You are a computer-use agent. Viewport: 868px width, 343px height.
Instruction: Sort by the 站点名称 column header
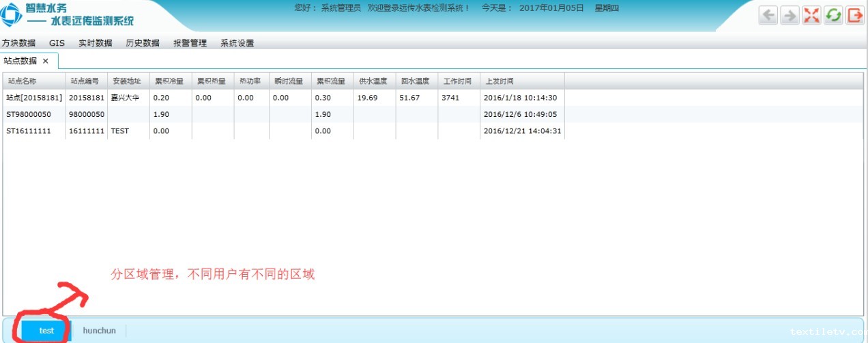tap(20, 81)
